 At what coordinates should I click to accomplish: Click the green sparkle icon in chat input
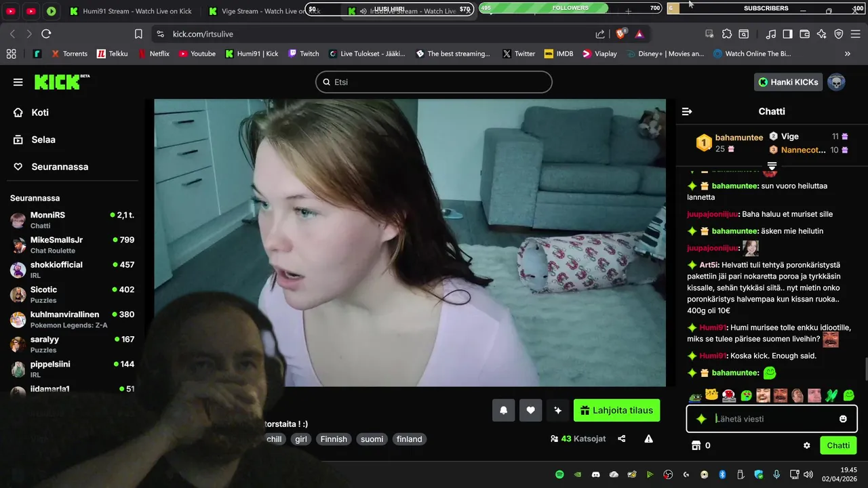point(701,419)
